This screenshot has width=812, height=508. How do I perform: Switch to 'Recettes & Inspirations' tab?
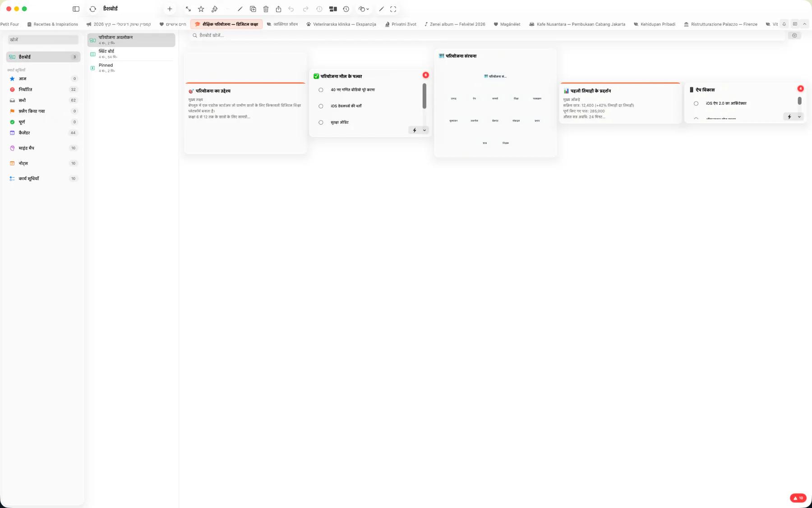coord(52,24)
